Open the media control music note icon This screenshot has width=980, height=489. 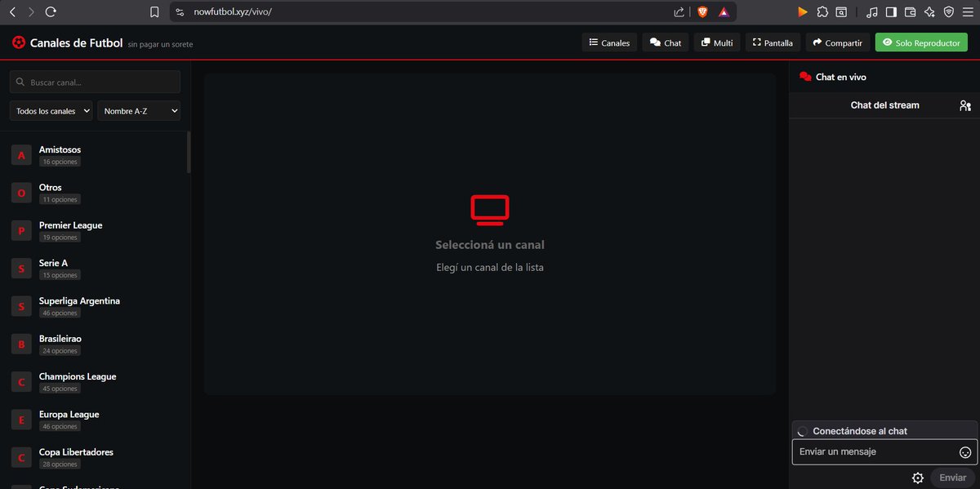click(872, 12)
